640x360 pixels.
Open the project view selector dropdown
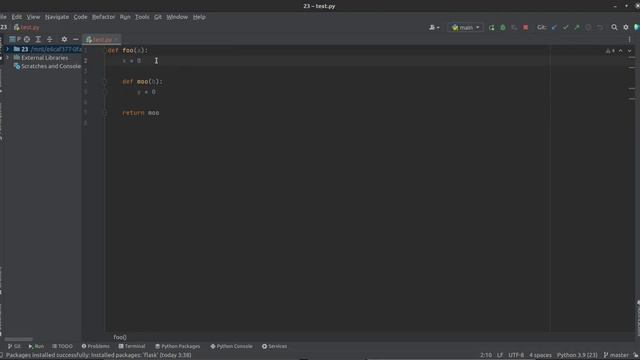pos(15,39)
